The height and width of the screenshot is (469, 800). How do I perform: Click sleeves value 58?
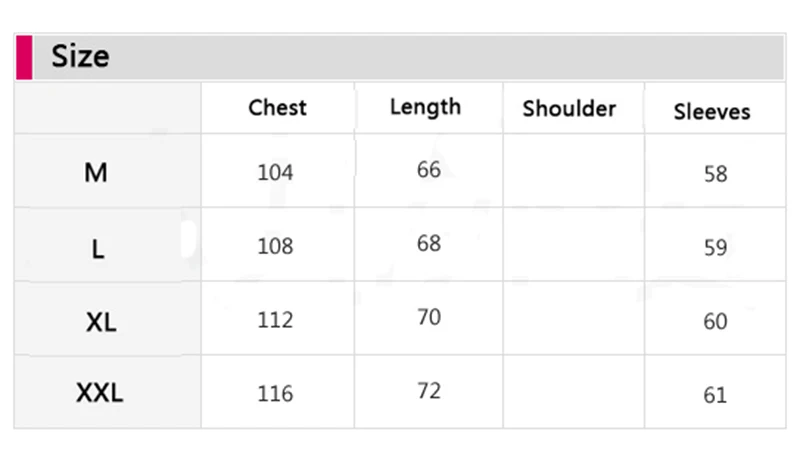pyautogui.click(x=716, y=174)
